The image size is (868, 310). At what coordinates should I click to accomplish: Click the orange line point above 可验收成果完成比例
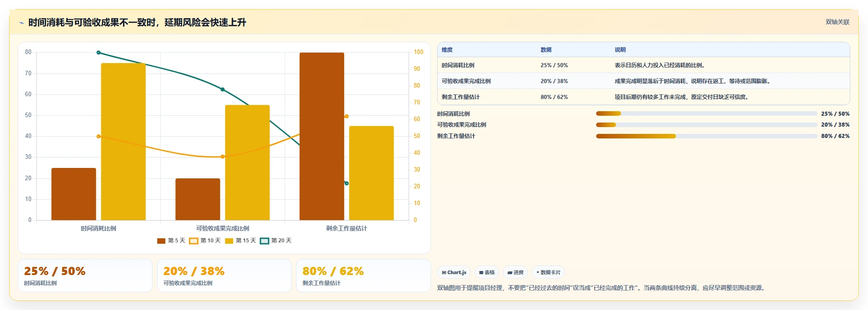[222, 157]
